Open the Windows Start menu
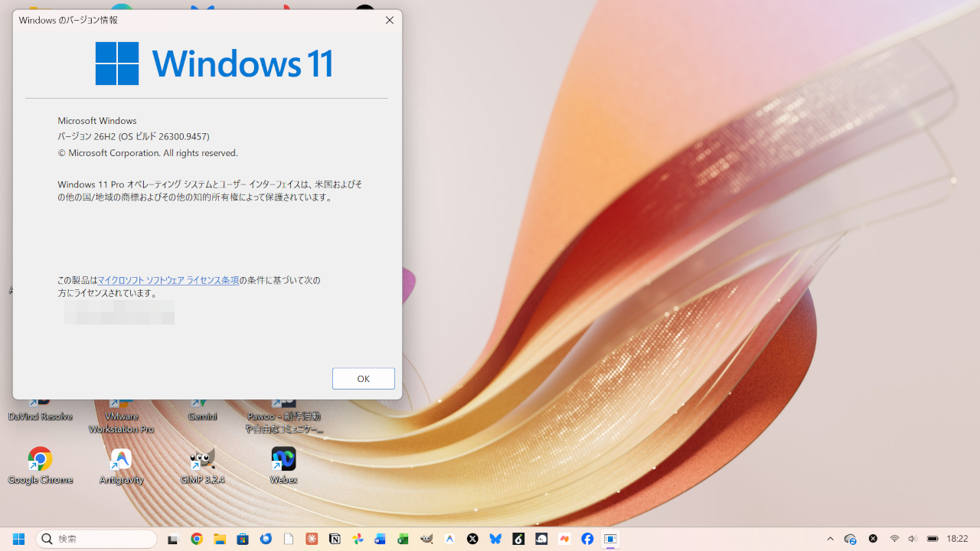This screenshot has width=980, height=551. [x=18, y=539]
